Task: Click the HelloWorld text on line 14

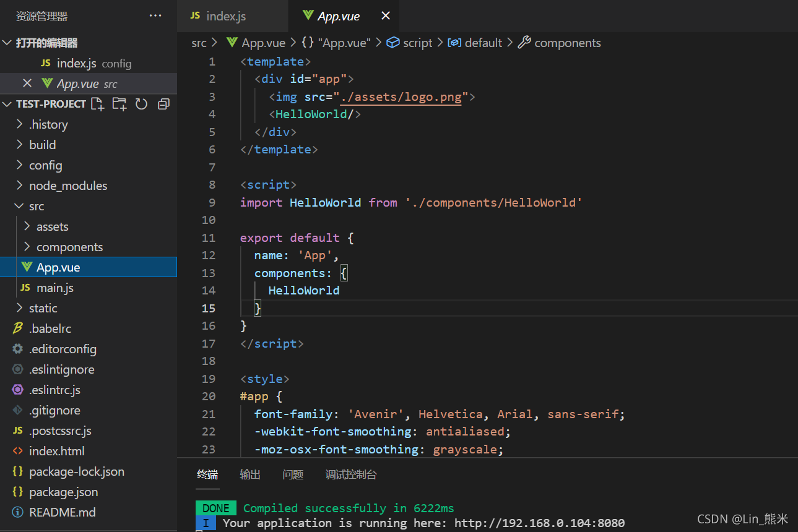Action: [303, 290]
